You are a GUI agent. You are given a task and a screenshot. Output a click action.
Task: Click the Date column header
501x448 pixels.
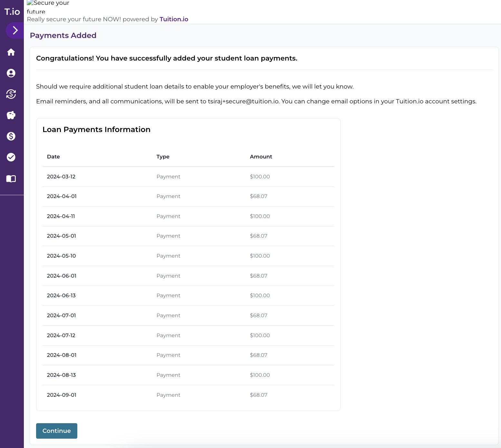pos(53,157)
